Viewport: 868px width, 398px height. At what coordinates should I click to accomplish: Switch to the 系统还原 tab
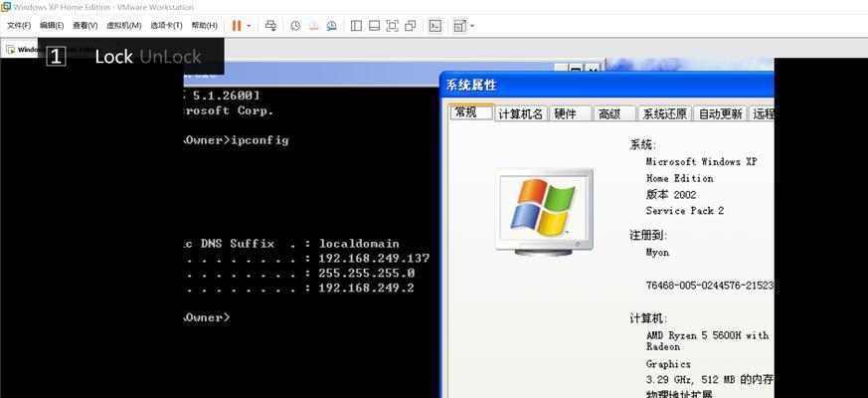pyautogui.click(x=664, y=114)
